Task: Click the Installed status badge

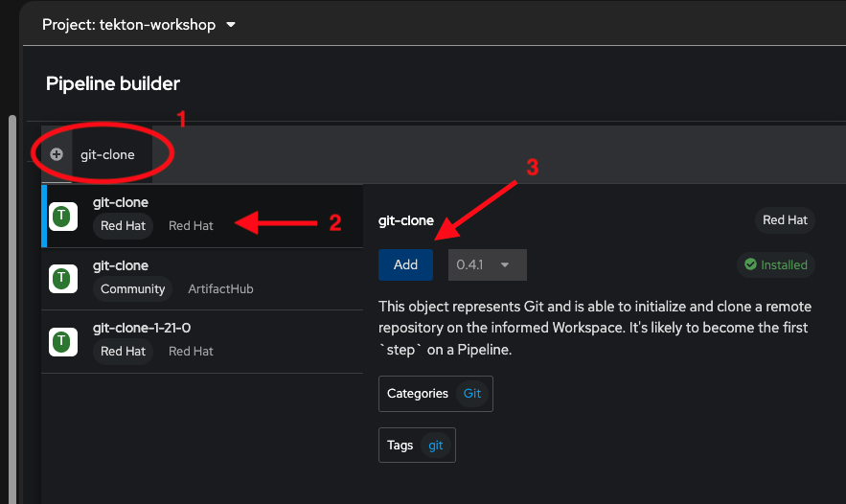Action: coord(775,265)
